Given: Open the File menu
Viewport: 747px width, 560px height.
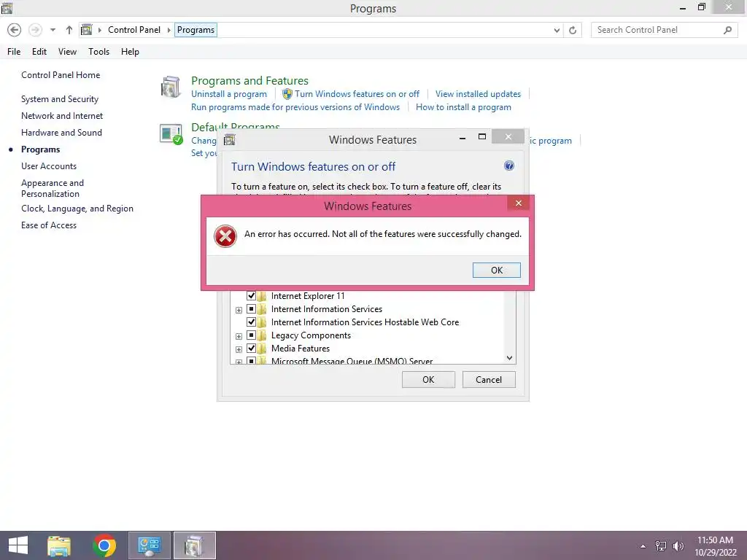Looking at the screenshot, I should [x=14, y=52].
